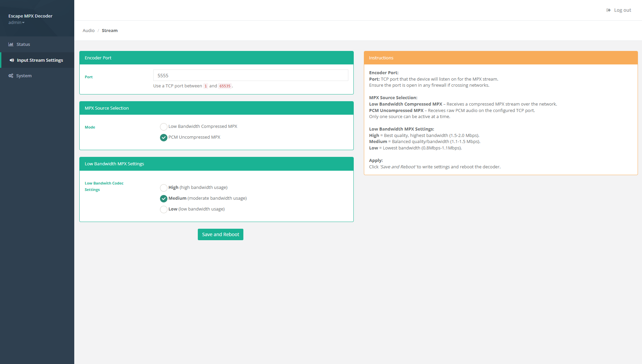Select PCM Uncompressed MPX source
This screenshot has width=642, height=364.
164,137
